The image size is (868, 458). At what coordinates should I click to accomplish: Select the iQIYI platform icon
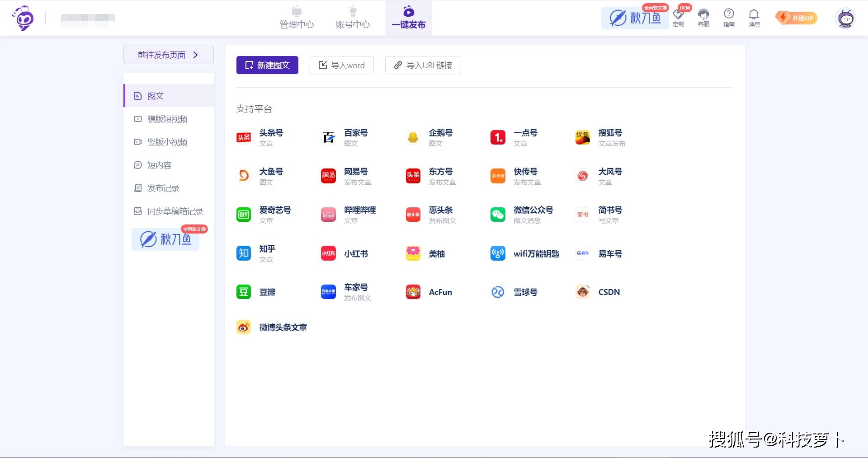[244, 215]
